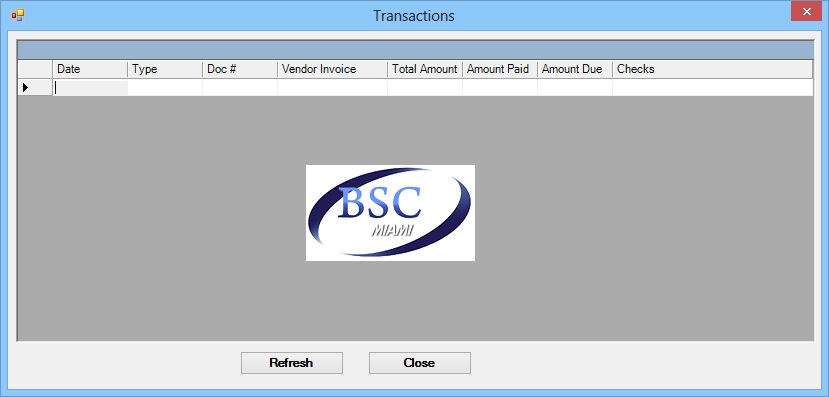Viewport: 829px width, 397px height.
Task: Click the Doc # column header
Action: coord(240,69)
